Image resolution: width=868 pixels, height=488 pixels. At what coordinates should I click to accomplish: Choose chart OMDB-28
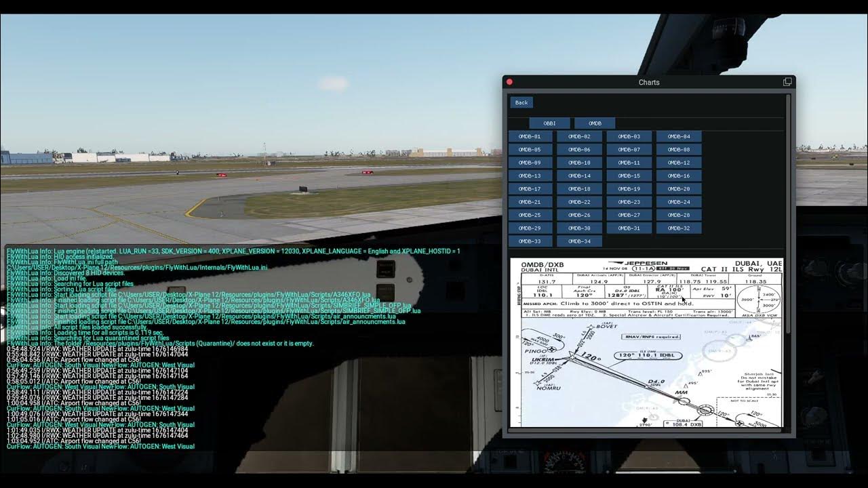(679, 215)
